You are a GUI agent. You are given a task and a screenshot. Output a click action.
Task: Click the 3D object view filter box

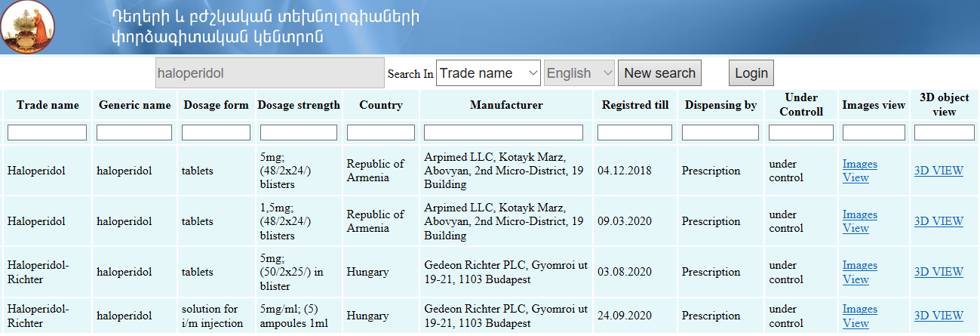click(944, 133)
